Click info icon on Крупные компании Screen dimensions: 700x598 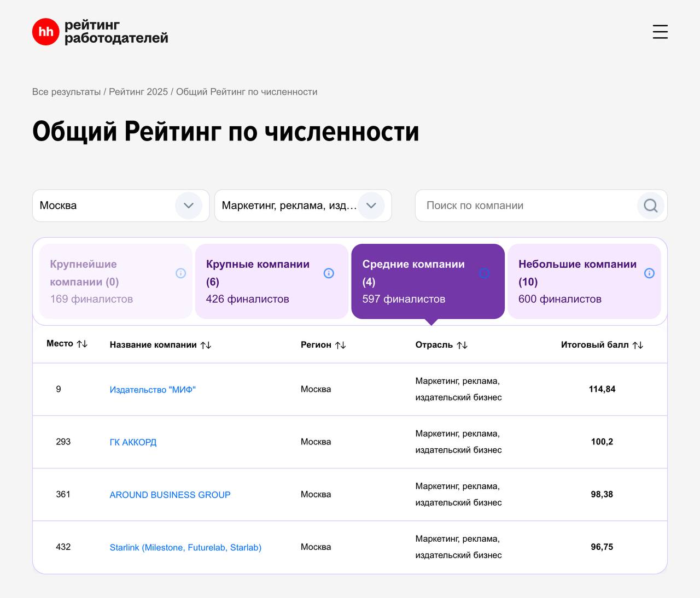(329, 273)
